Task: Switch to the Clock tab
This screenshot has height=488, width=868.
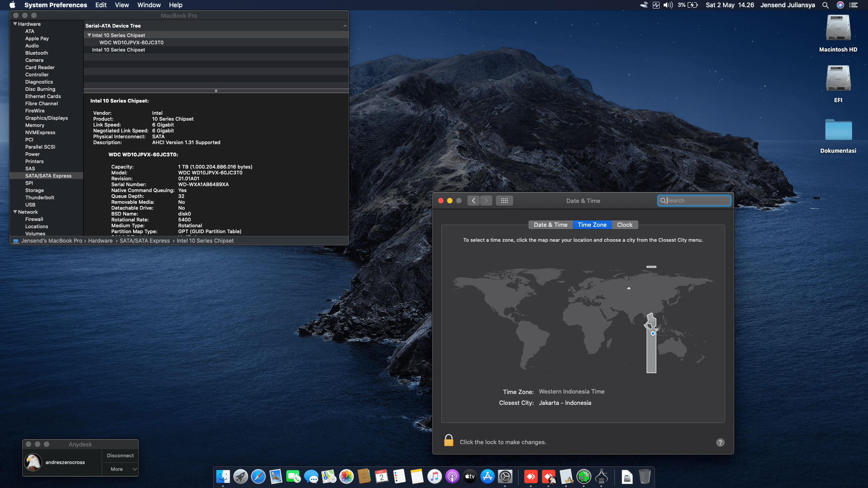Action: [624, 225]
